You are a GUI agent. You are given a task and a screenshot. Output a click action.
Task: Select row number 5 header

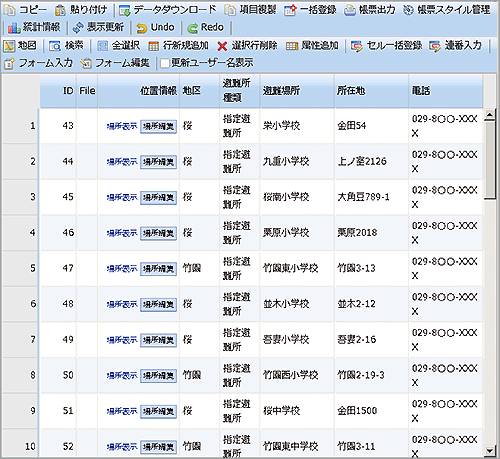[20, 268]
